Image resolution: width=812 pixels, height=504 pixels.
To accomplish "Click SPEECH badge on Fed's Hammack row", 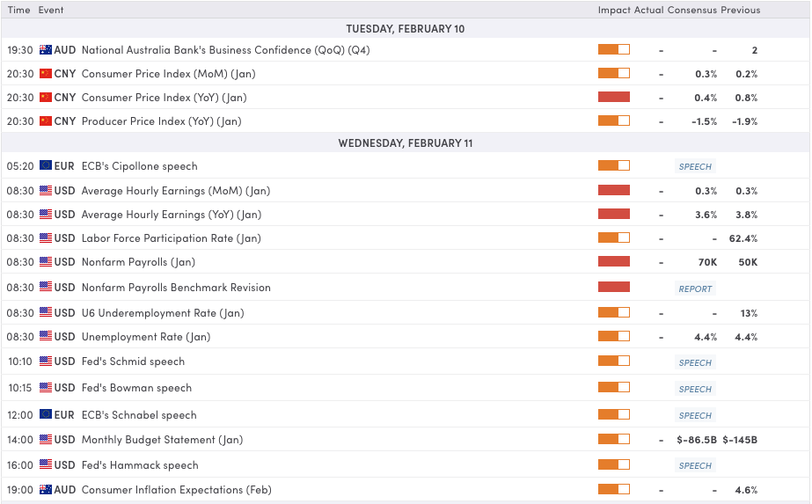I will [x=695, y=466].
